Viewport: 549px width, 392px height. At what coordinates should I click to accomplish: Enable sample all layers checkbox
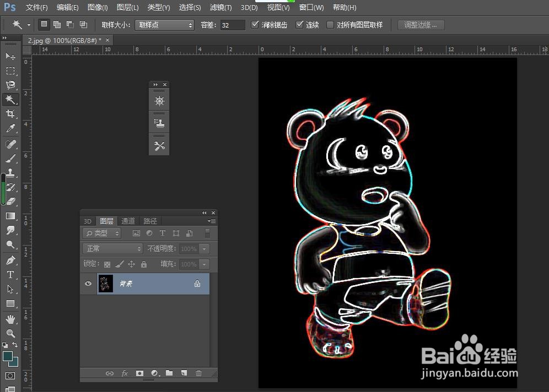coord(330,25)
